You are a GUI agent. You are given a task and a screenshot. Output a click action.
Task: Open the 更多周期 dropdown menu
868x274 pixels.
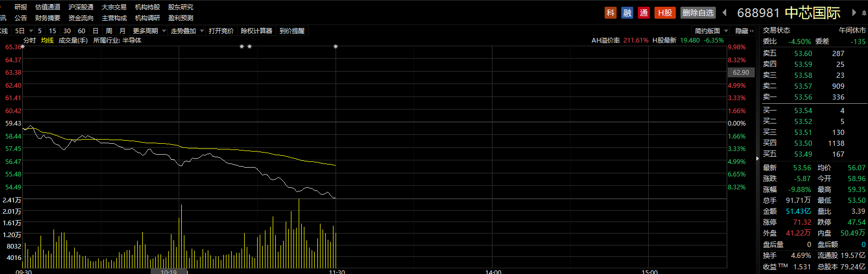pos(149,31)
